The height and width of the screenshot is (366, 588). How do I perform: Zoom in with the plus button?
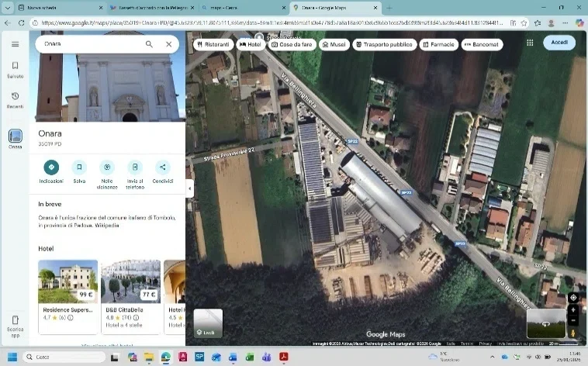coord(573,310)
